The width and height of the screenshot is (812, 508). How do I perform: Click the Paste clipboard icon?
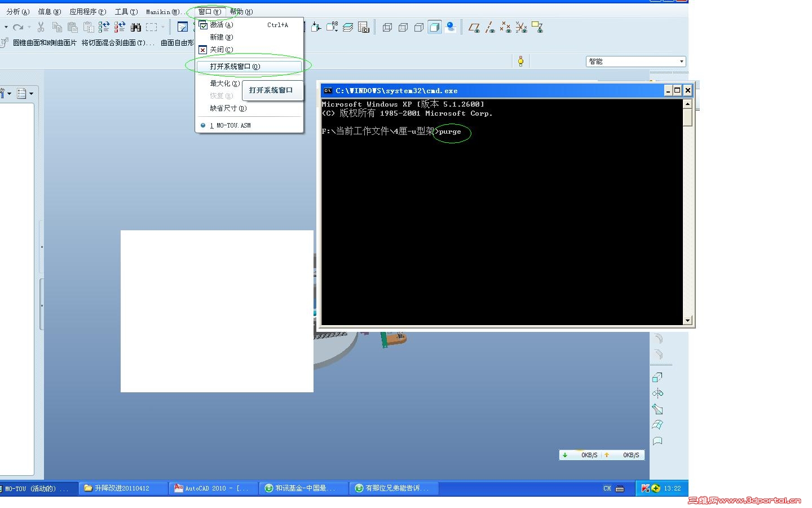[73, 27]
